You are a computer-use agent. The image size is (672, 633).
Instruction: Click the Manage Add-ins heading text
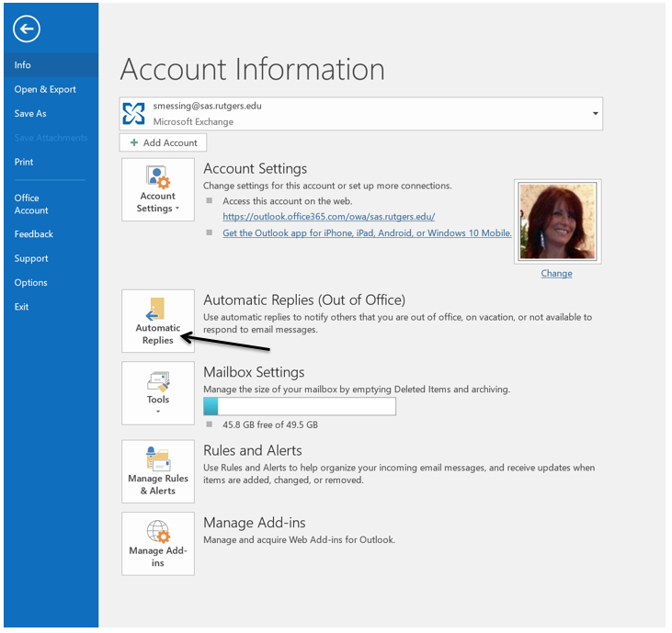pos(255,523)
